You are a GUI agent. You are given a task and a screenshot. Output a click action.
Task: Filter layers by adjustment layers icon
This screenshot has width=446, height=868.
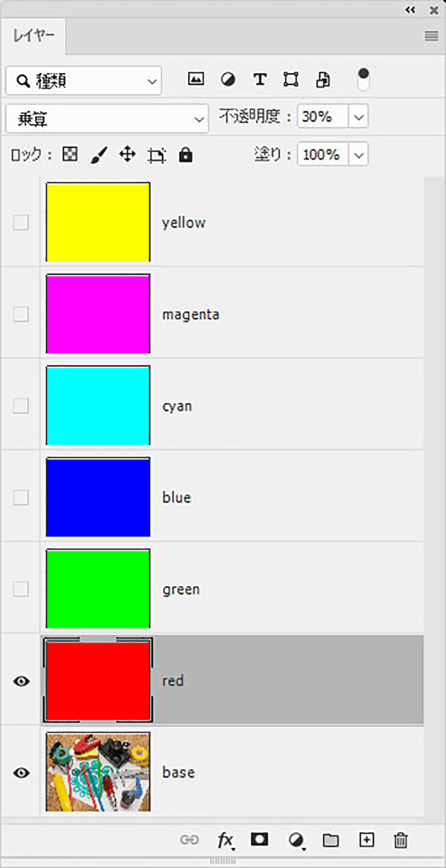click(228, 79)
